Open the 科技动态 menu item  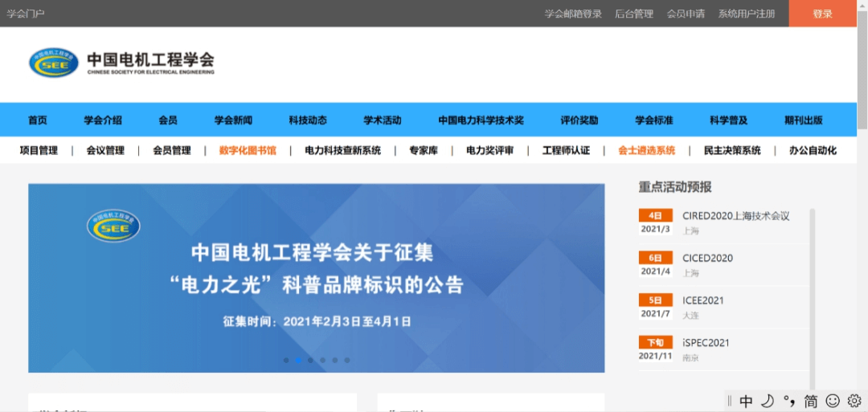coord(308,120)
